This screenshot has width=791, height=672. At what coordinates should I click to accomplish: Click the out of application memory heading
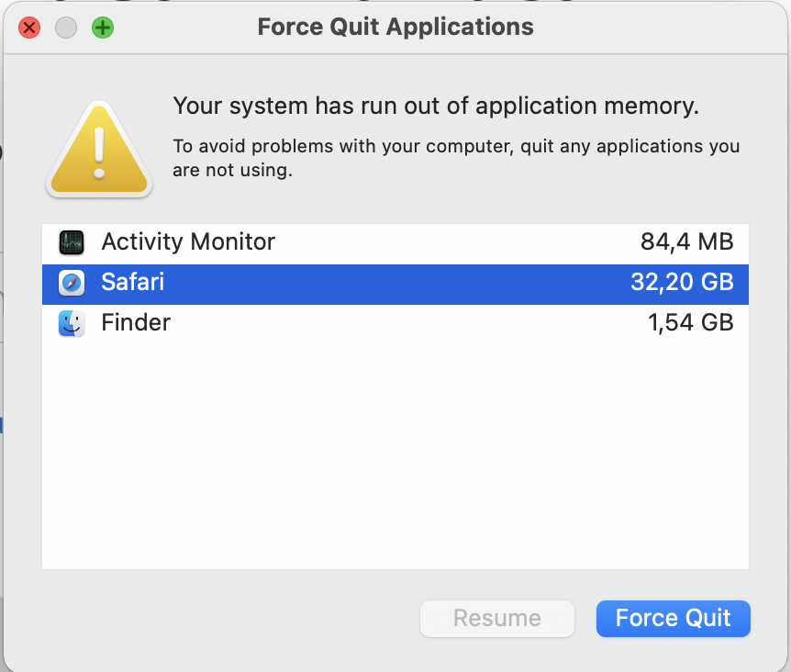[436, 106]
